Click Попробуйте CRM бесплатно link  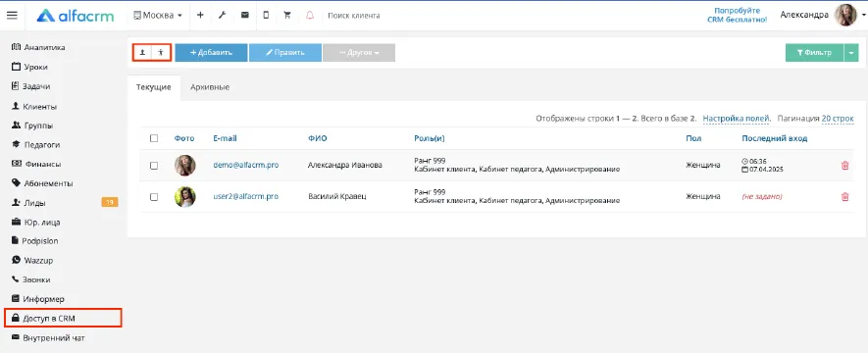(x=738, y=15)
